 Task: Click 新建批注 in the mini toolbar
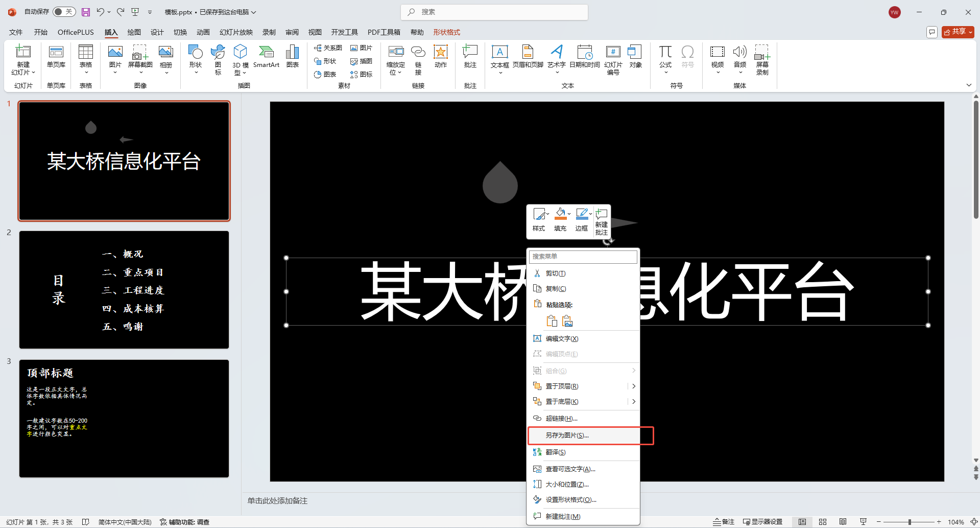point(602,221)
